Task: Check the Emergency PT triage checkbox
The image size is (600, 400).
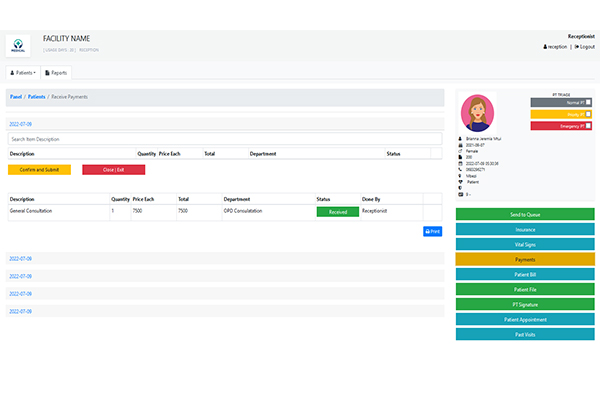Action: 588,126
